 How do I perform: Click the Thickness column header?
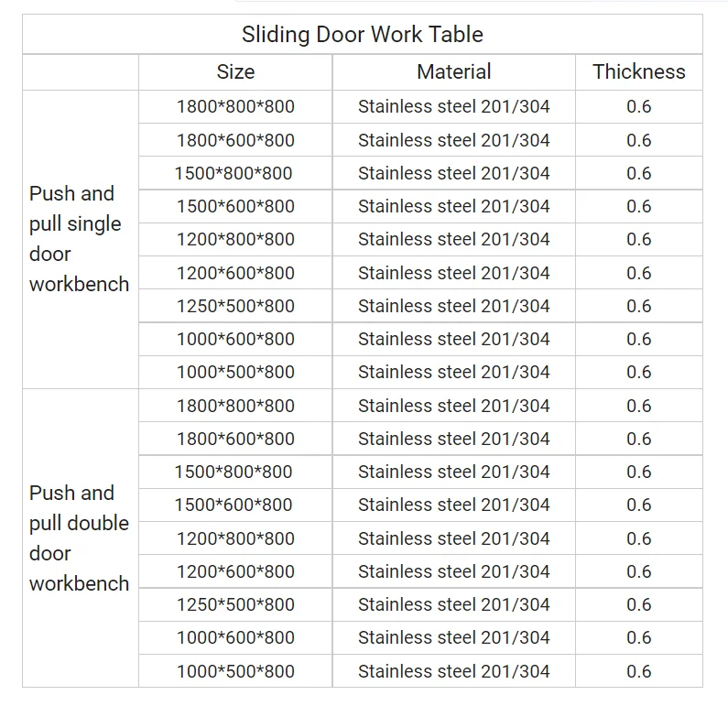click(x=638, y=71)
